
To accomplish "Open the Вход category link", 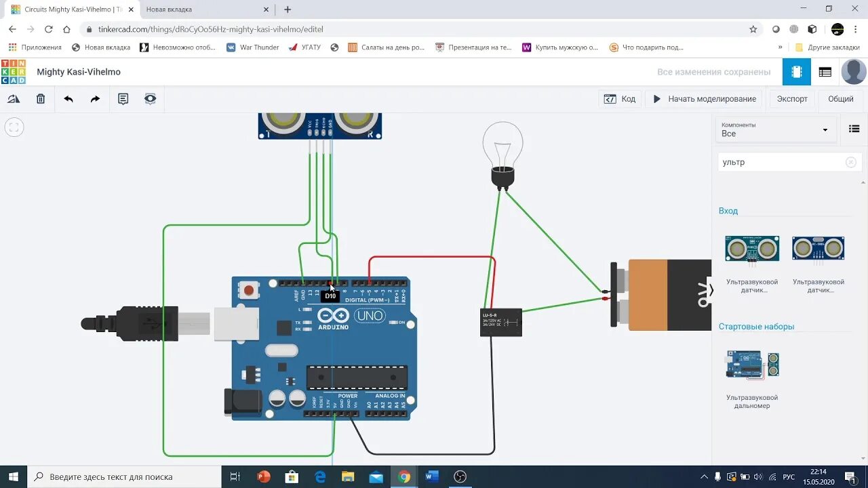I will pos(728,211).
